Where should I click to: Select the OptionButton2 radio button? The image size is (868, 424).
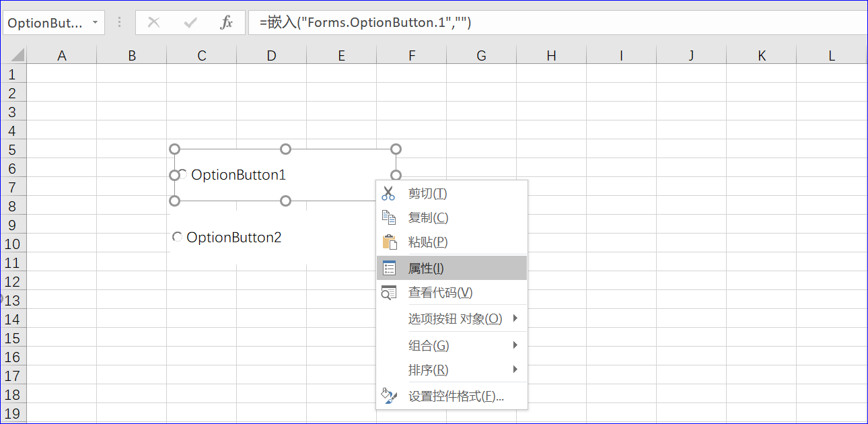[177, 236]
